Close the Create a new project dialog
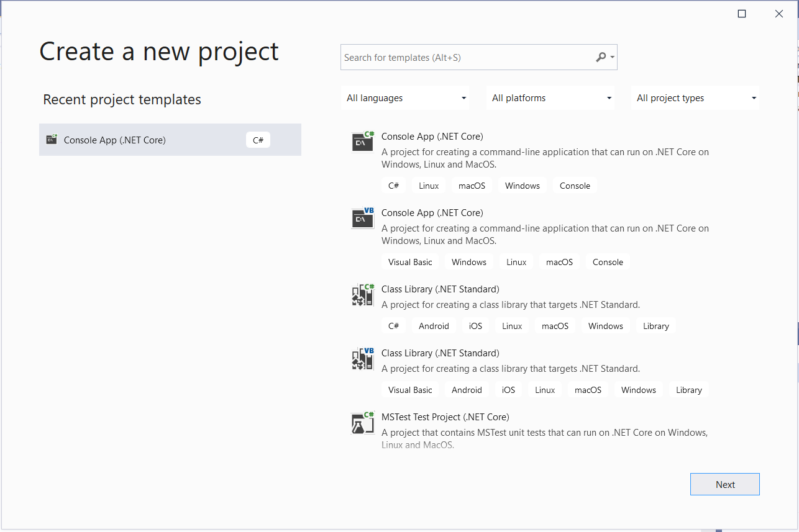Viewport: 799px width, 532px height. click(x=779, y=14)
